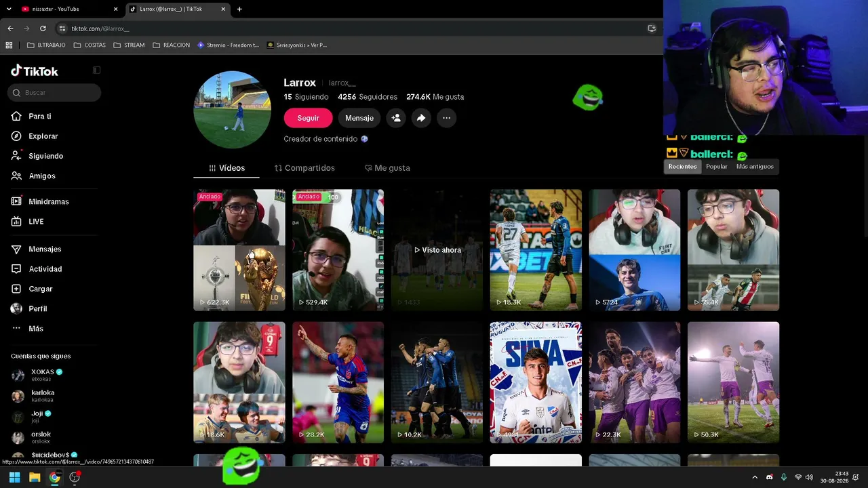The height and width of the screenshot is (488, 868).
Task: Open the video with 50.3K views
Action: pos(733,382)
